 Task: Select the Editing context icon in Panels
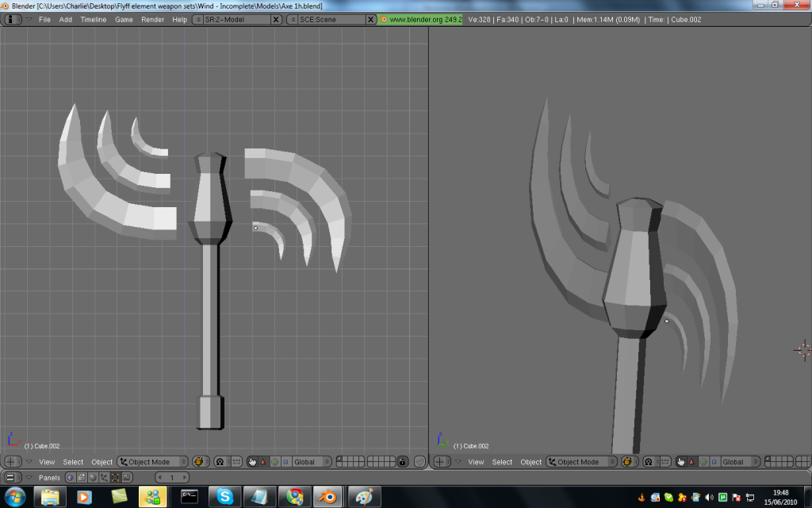(116, 477)
